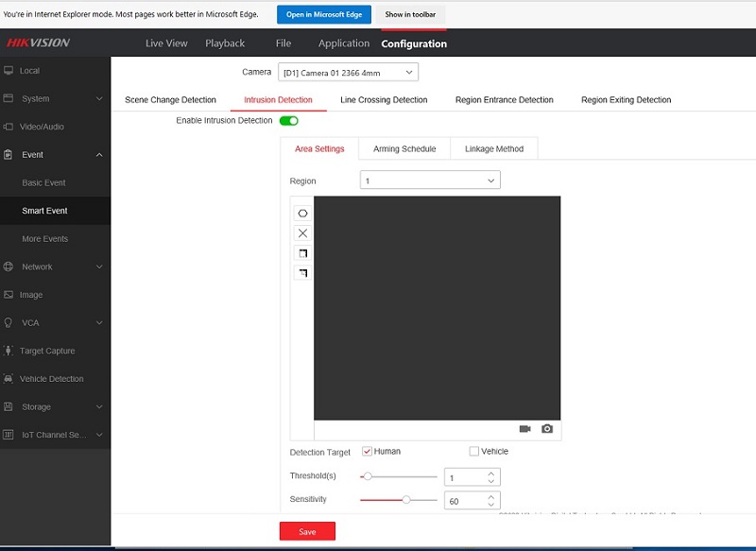Click the Threshold value input field
The height and width of the screenshot is (551, 756).
(464, 477)
